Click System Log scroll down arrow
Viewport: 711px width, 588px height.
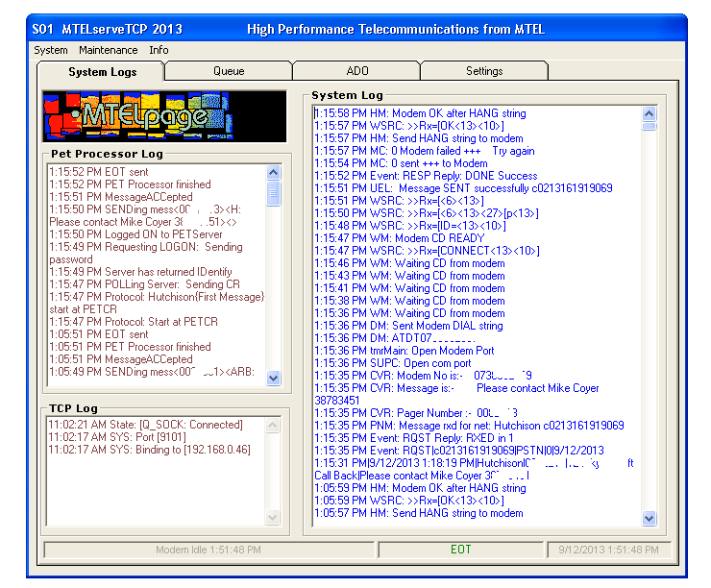pyautogui.click(x=649, y=518)
